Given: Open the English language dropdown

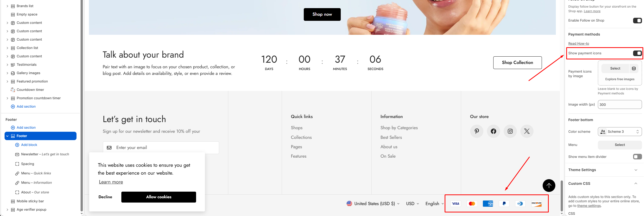Looking at the screenshot, I should pos(434,204).
